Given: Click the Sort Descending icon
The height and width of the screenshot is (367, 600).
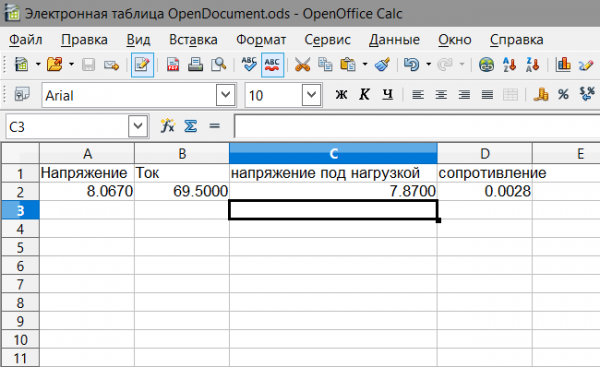Looking at the screenshot, I should [x=533, y=65].
